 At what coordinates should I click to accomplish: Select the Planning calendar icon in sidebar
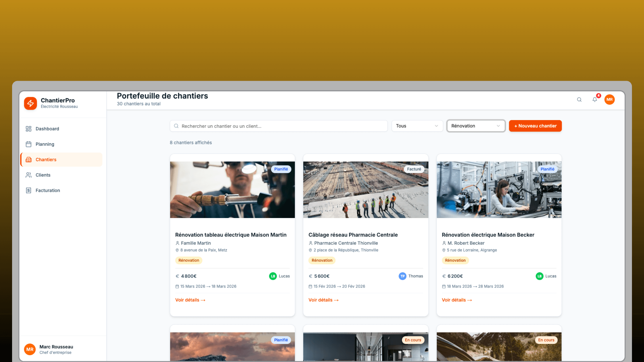point(28,144)
